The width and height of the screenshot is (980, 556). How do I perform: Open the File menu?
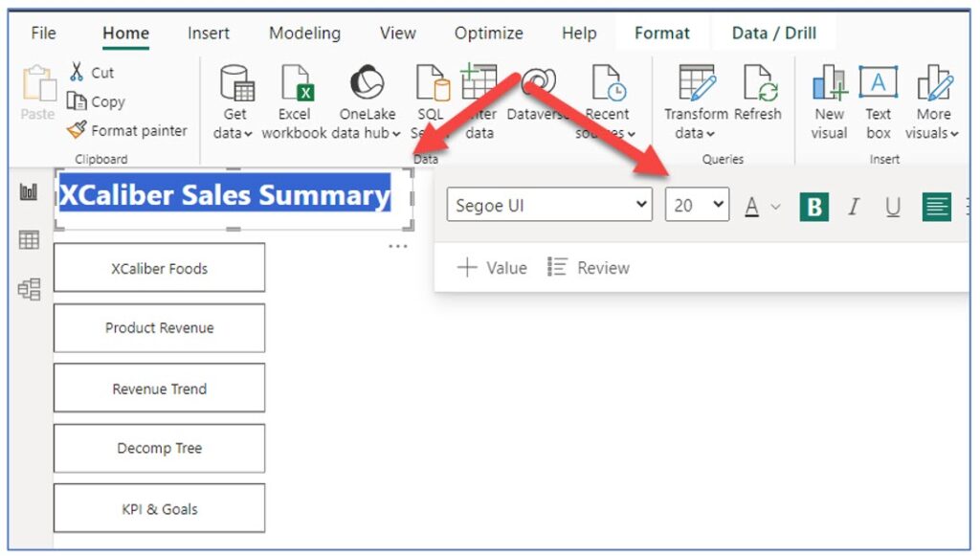[x=43, y=33]
